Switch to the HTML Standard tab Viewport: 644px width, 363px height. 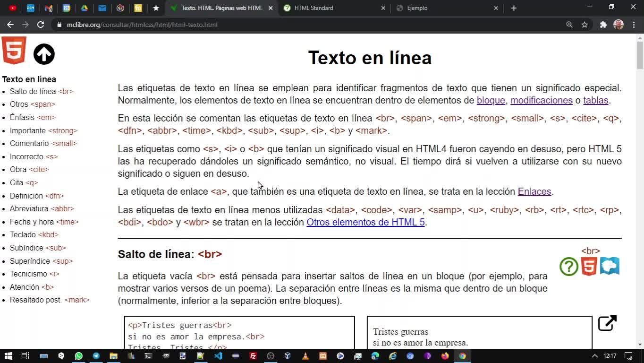tap(335, 8)
